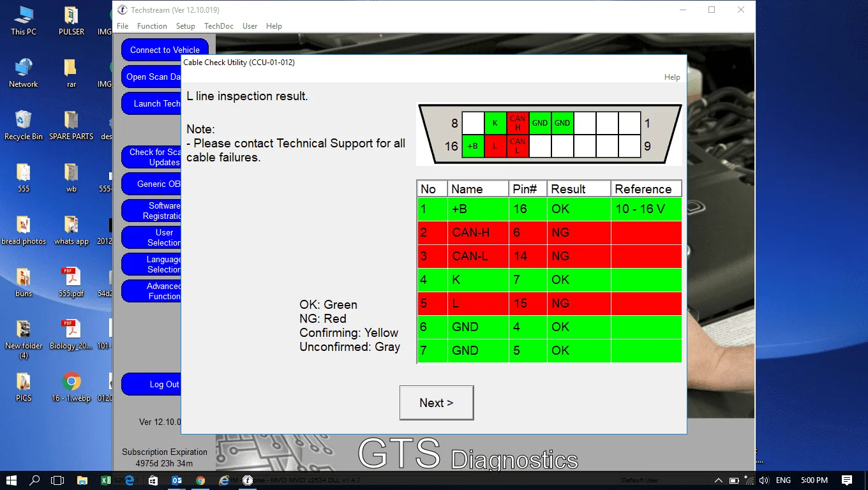
Task: Open the Function menu
Action: pos(152,26)
